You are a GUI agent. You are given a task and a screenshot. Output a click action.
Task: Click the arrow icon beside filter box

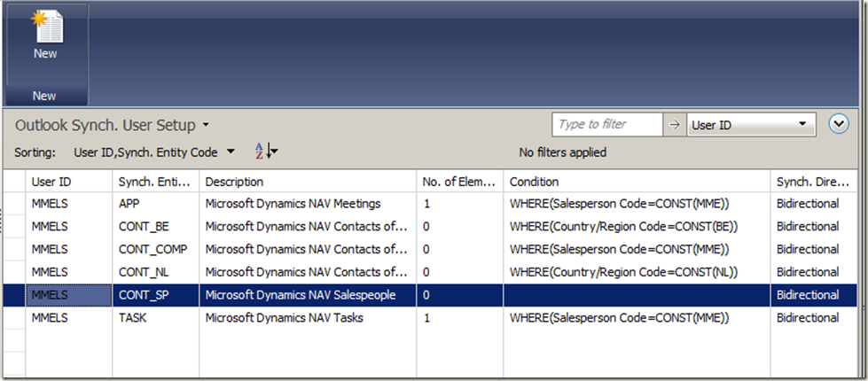coord(674,125)
